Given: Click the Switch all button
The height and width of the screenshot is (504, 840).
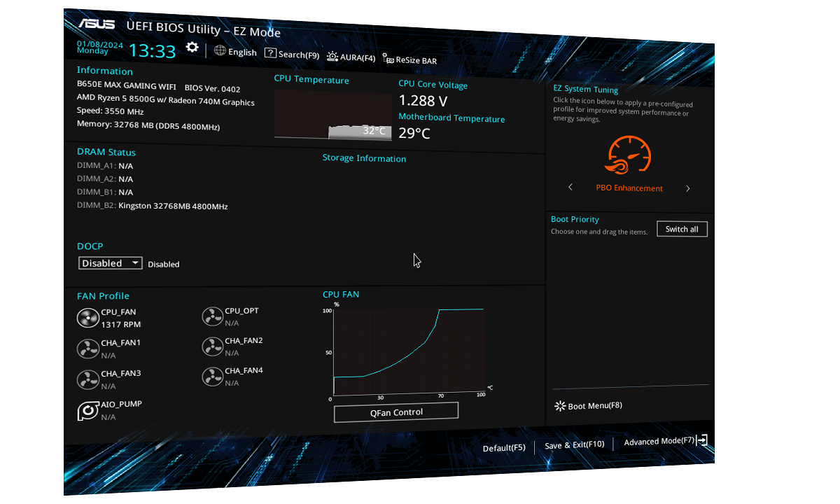Looking at the screenshot, I should (x=682, y=230).
